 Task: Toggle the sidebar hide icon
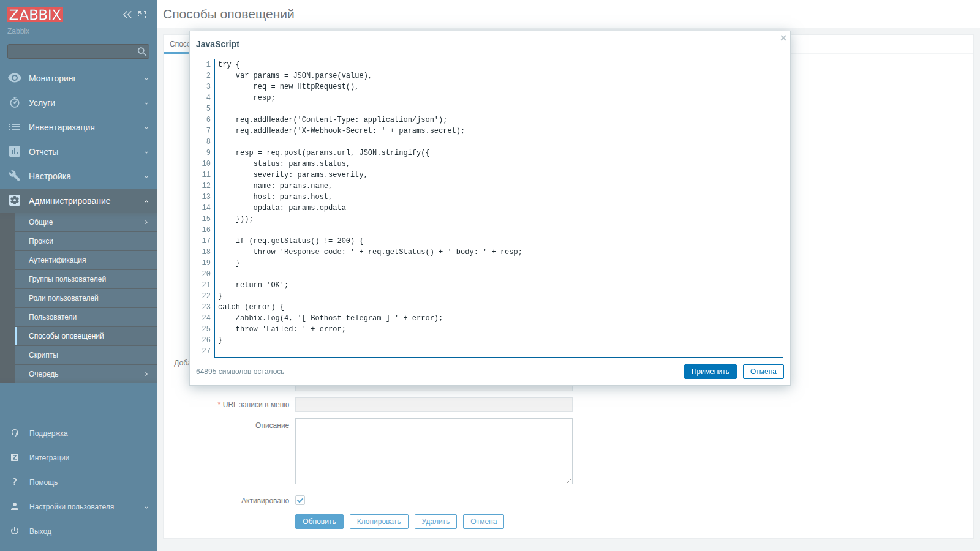142,15
